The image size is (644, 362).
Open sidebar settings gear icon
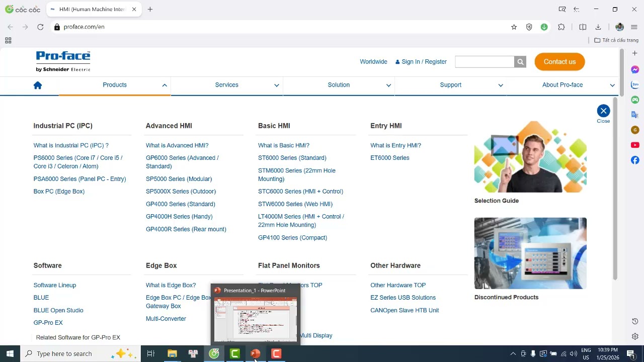(x=635, y=336)
